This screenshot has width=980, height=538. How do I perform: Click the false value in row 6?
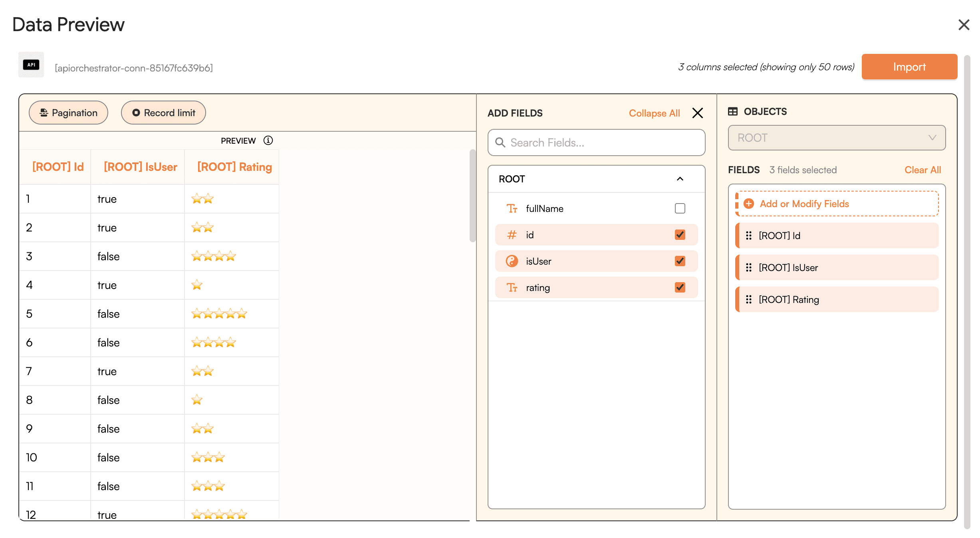(108, 342)
